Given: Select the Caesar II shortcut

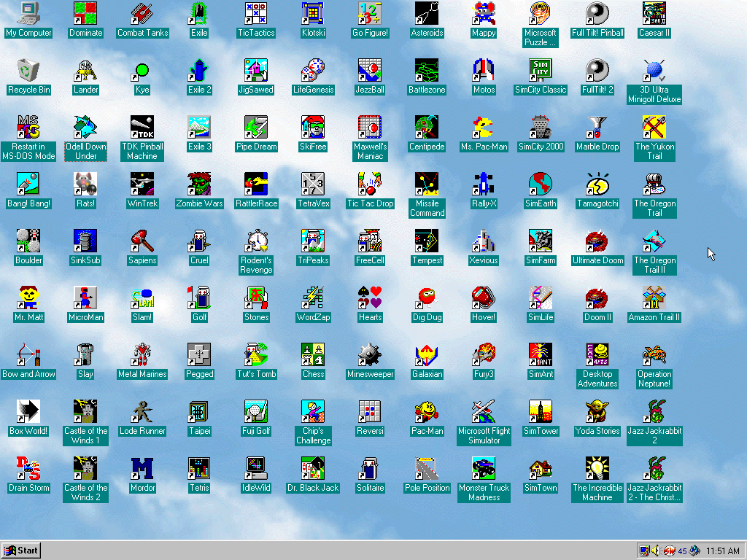Looking at the screenshot, I should pyautogui.click(x=654, y=13).
